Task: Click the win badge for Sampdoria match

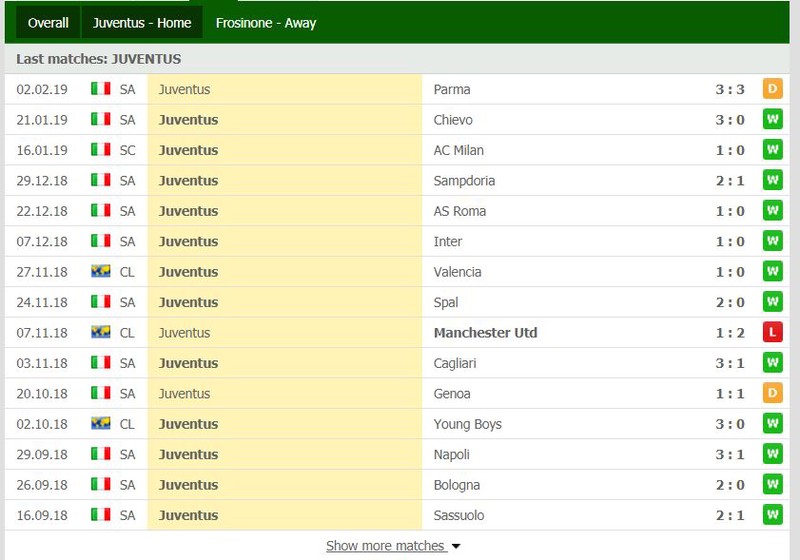Action: 772,180
